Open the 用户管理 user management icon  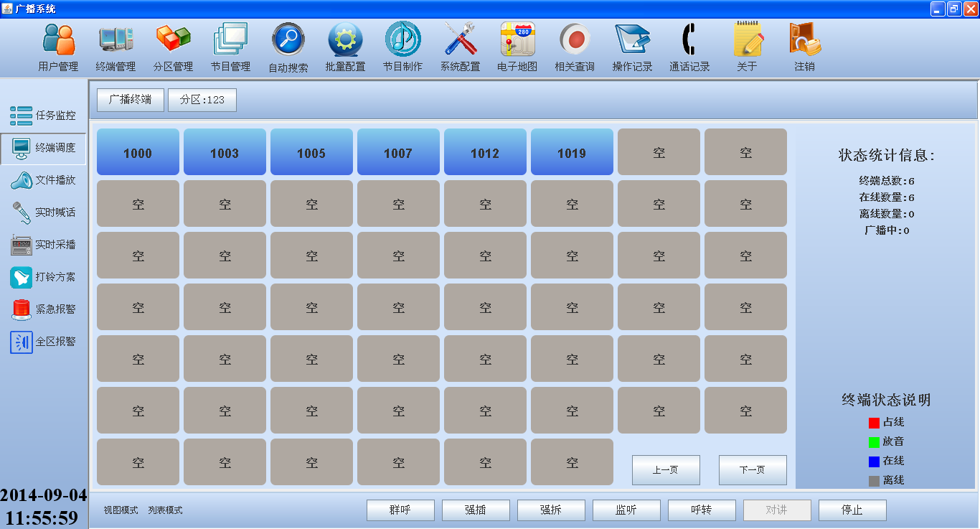58,40
